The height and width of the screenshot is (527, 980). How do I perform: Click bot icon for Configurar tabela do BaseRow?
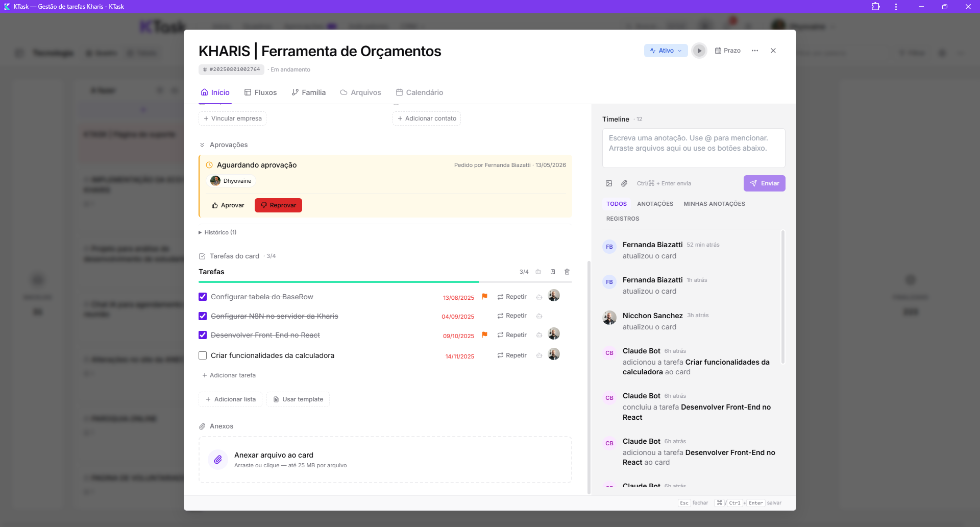pos(539,297)
